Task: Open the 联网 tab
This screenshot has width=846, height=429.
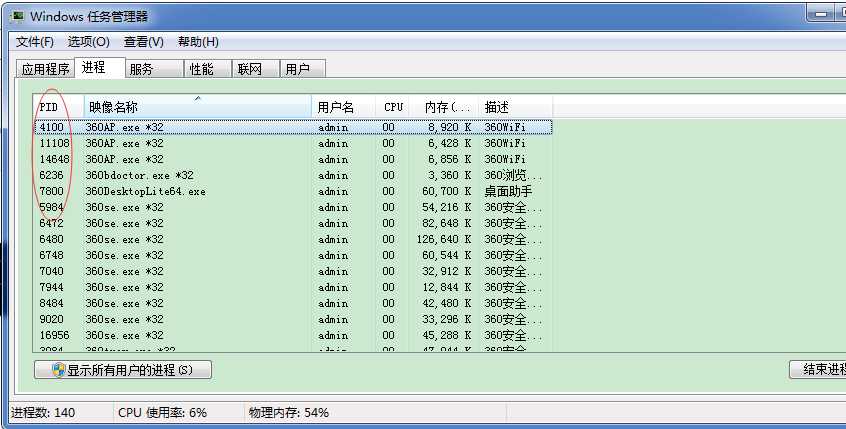Action: click(x=256, y=69)
